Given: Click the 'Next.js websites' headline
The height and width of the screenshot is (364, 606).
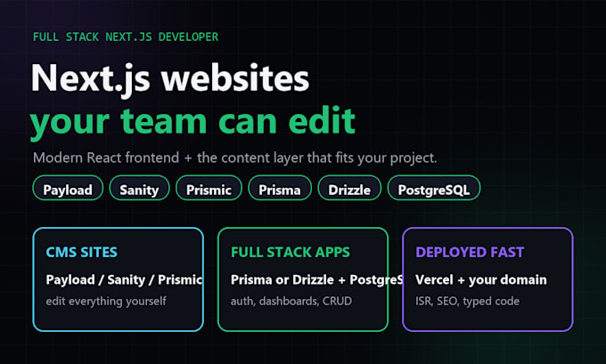Looking at the screenshot, I should coord(170,78).
